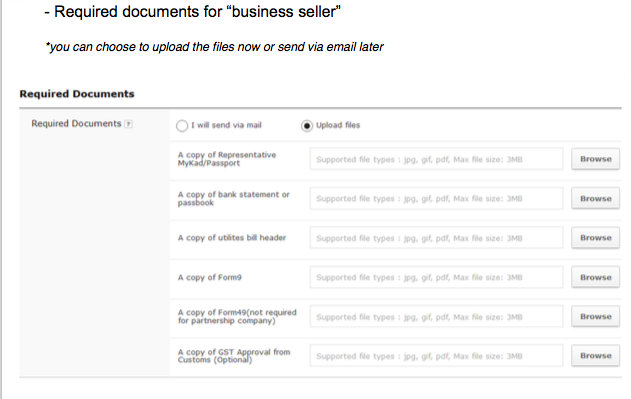Click the help icon beside Required Documents

click(128, 124)
